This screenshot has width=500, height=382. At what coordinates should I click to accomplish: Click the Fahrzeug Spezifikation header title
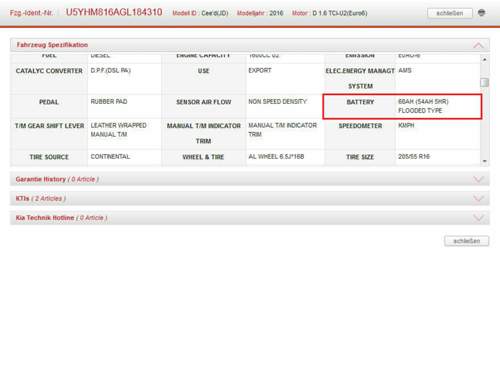[x=52, y=45]
